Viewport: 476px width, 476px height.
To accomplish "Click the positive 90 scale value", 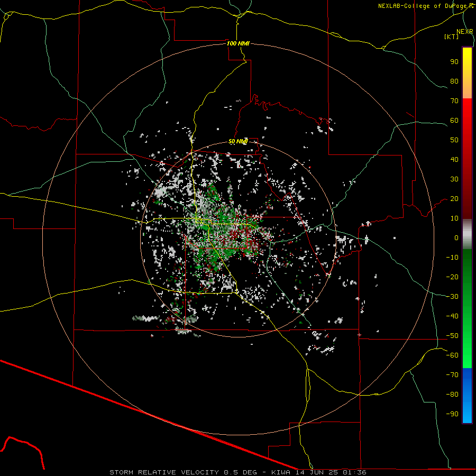I will [454, 62].
